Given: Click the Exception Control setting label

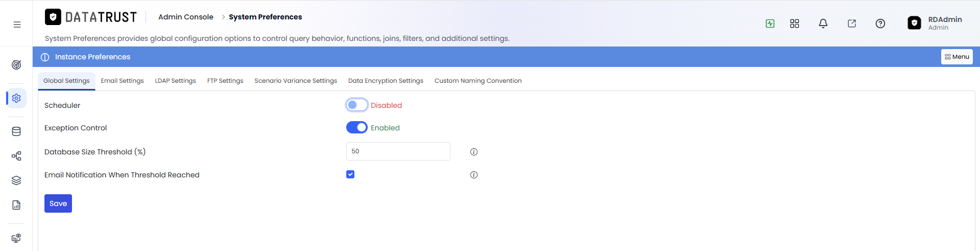Looking at the screenshot, I should click(x=76, y=128).
